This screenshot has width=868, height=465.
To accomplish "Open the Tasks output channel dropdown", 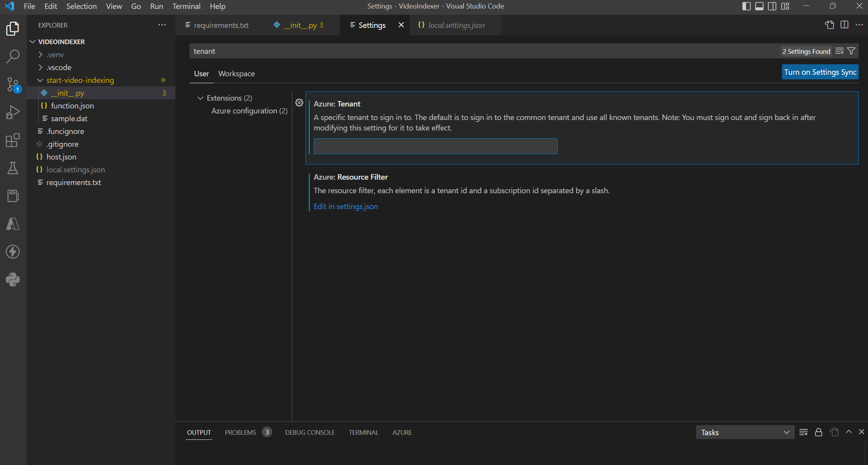I will (x=745, y=432).
